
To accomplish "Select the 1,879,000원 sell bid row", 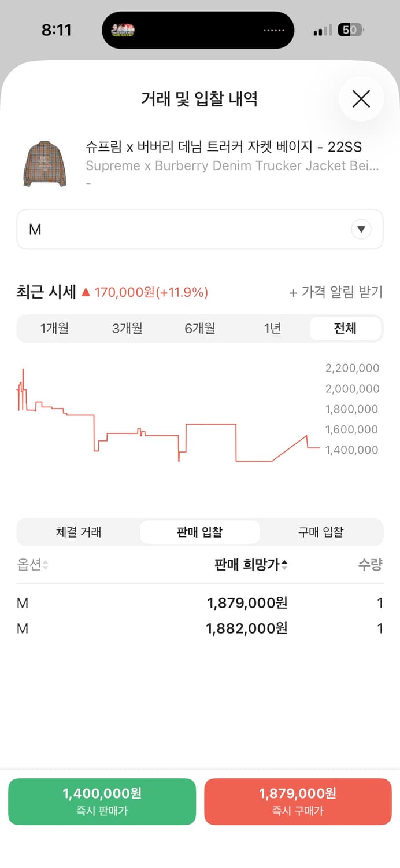I will (199, 603).
